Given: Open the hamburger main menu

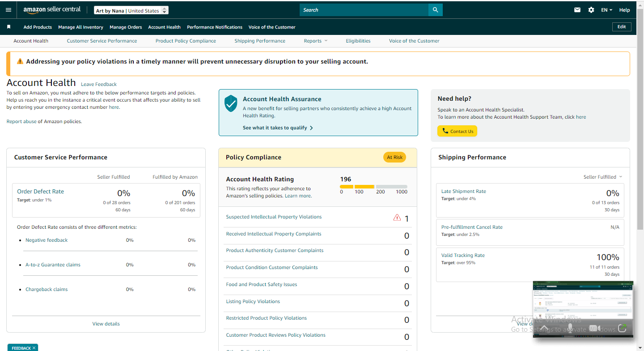Looking at the screenshot, I should (x=8, y=10).
